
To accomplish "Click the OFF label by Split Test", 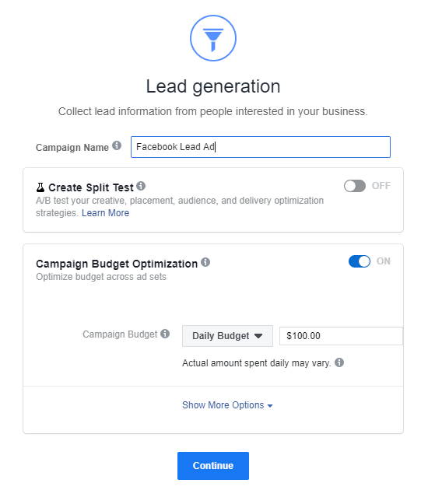I will point(381,186).
